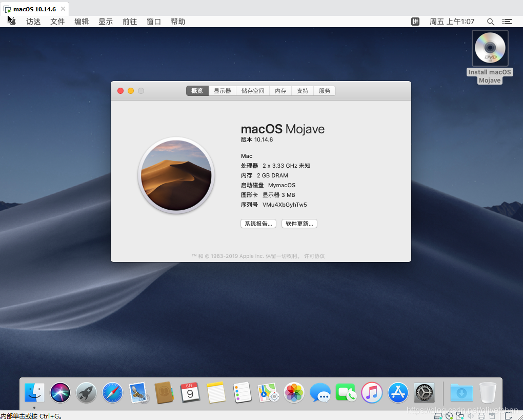Switch to the 储存空间 tab
This screenshot has height=420, width=523.
pyautogui.click(x=253, y=91)
